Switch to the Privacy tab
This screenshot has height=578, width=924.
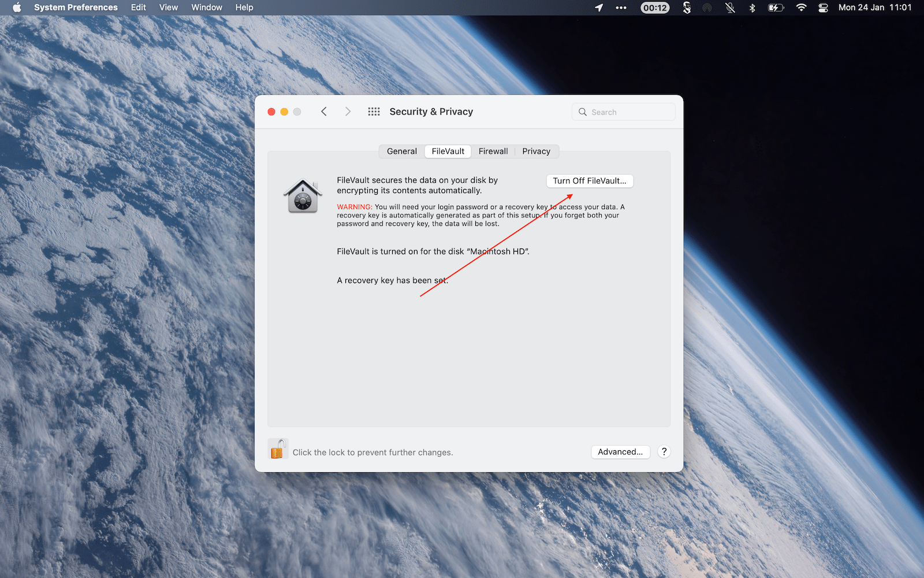[536, 151]
